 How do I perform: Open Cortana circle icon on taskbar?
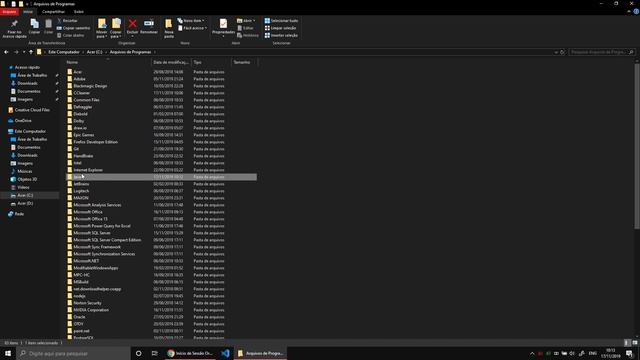point(138,353)
